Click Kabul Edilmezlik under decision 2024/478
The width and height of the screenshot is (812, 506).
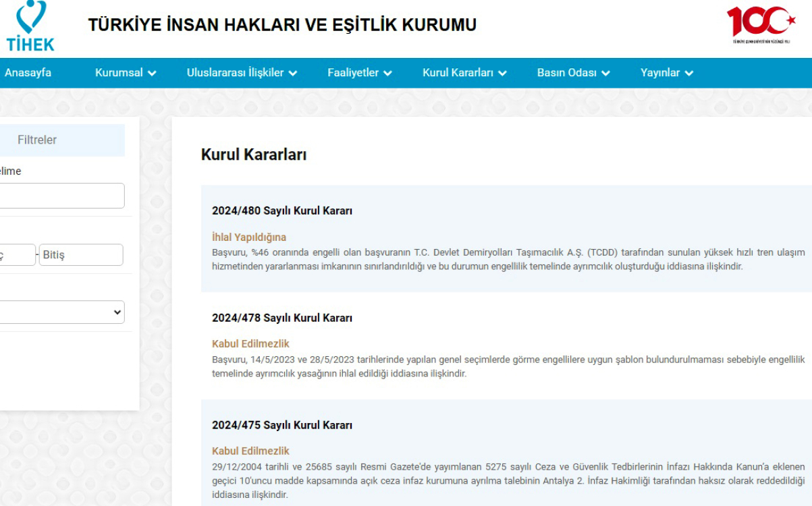250,343
